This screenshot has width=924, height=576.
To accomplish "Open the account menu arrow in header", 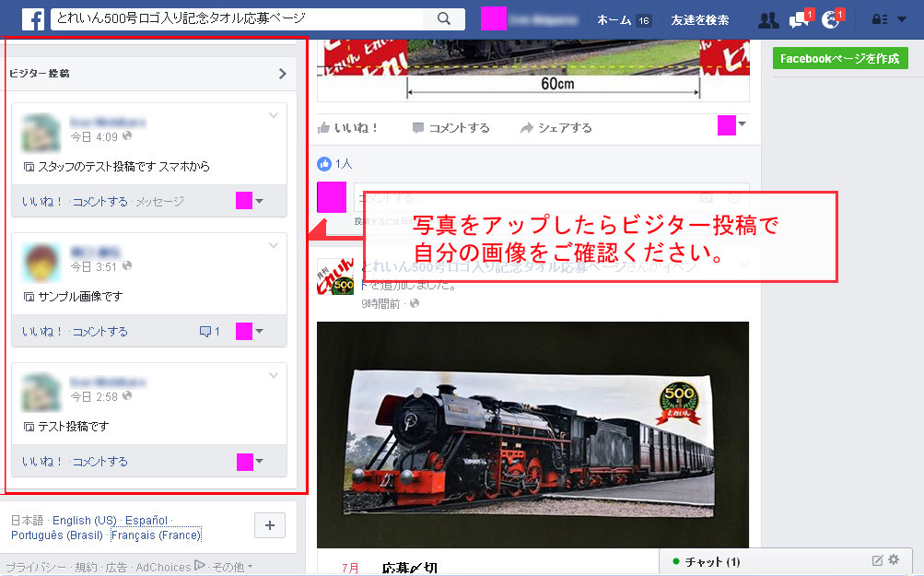I will [902, 19].
